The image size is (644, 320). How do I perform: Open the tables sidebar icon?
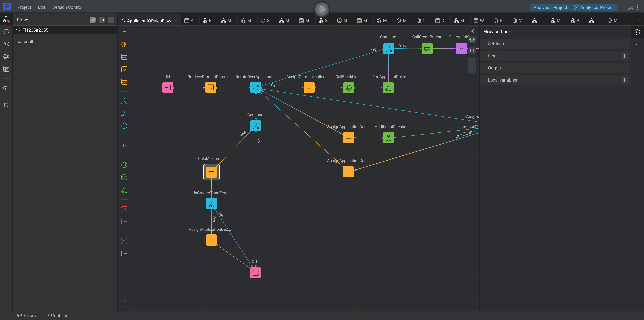click(x=6, y=69)
